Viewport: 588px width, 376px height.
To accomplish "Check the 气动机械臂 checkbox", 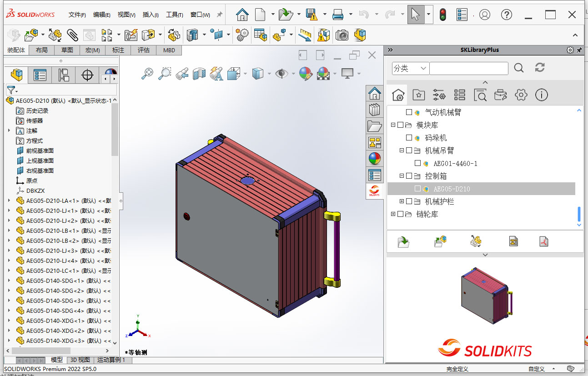I will point(409,111).
